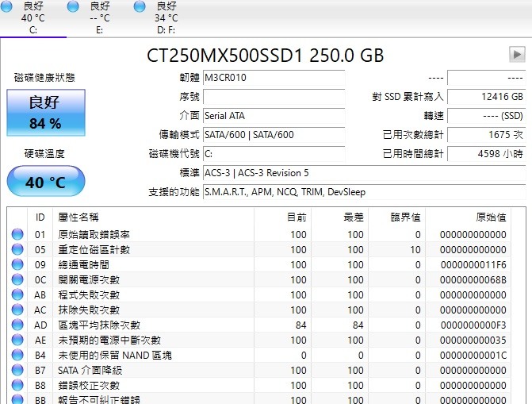The image size is (532, 404).
Task: Click raw value 000000000035
Action: click(473, 341)
